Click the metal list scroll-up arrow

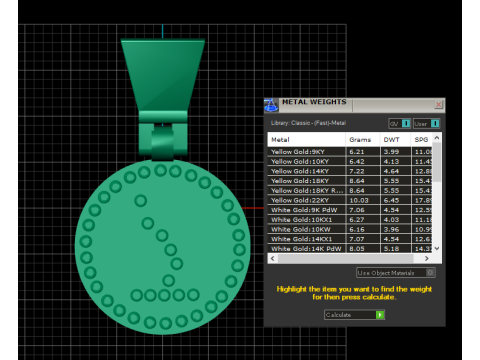tap(437, 137)
